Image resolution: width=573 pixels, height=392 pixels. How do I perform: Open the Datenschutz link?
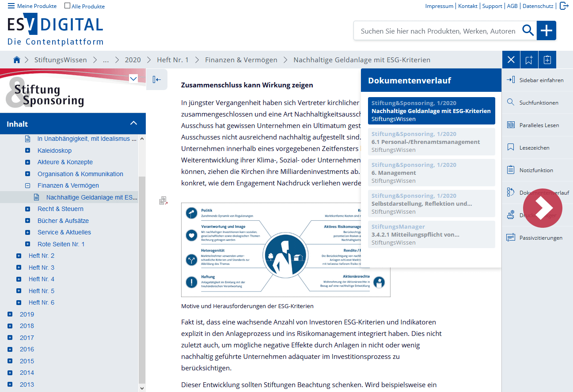[538, 6]
